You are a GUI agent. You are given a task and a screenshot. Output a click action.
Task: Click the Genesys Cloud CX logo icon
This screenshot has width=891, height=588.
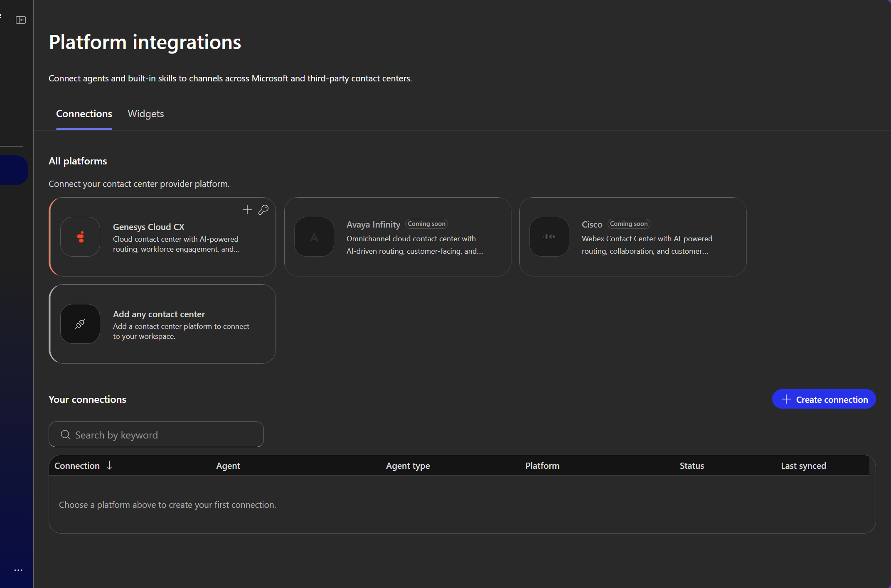(x=80, y=237)
